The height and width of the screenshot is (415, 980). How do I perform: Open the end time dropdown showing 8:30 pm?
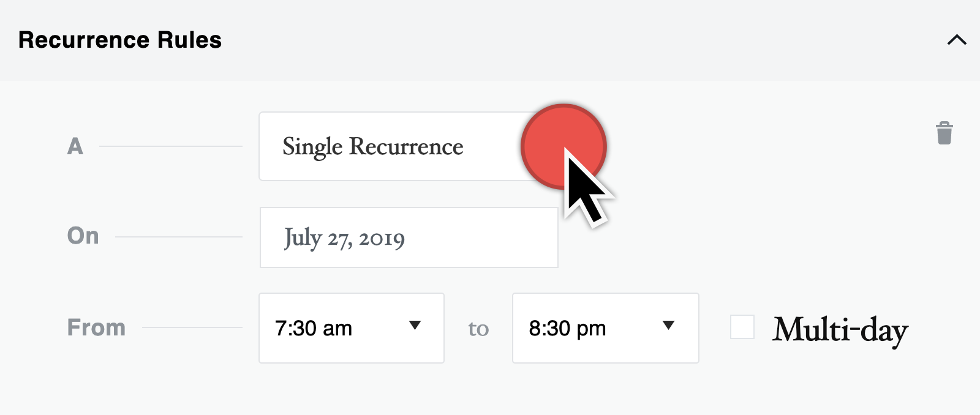(606, 328)
